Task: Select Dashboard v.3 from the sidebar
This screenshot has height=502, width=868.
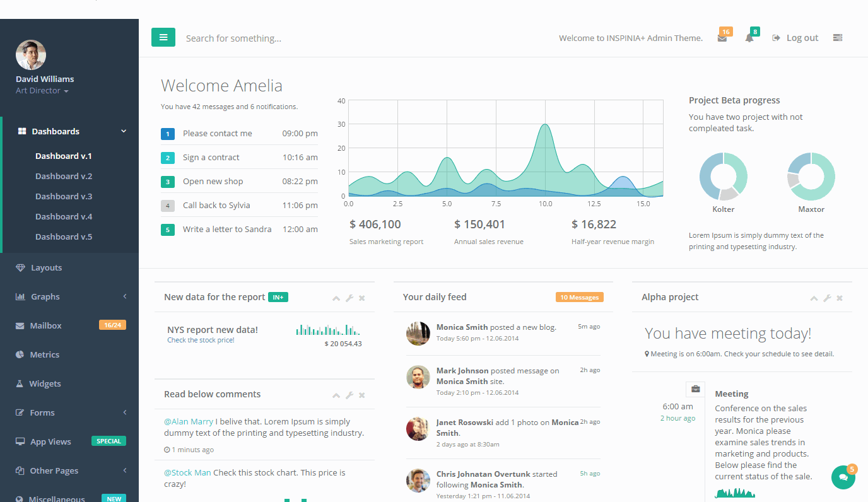Action: coord(63,196)
